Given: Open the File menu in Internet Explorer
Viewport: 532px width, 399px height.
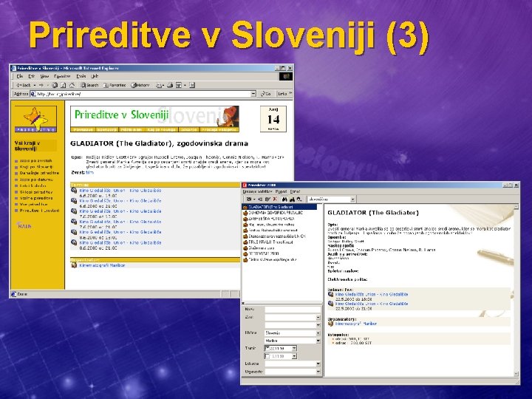Looking at the screenshot, I should (20, 76).
